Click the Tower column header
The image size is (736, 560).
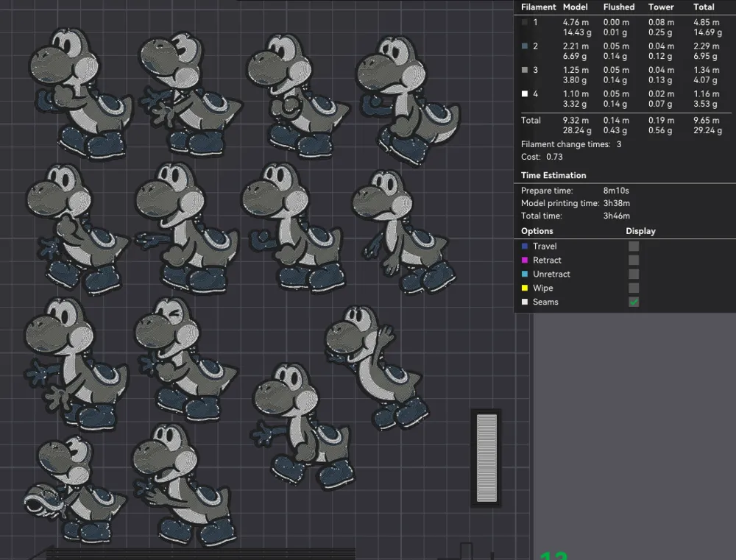[x=661, y=7]
